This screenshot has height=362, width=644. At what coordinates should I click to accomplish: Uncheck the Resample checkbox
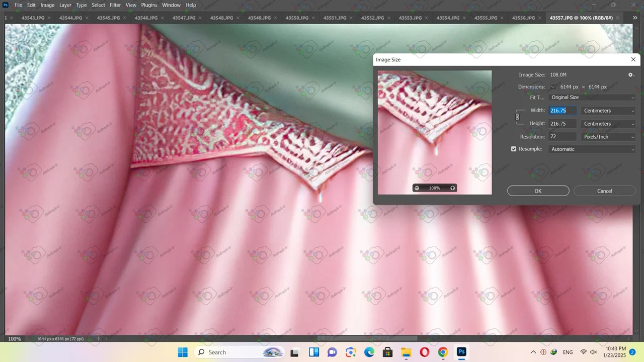(x=514, y=149)
